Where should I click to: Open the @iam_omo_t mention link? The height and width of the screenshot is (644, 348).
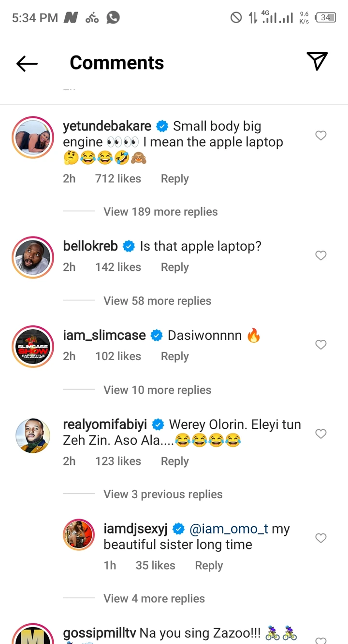pyautogui.click(x=229, y=529)
